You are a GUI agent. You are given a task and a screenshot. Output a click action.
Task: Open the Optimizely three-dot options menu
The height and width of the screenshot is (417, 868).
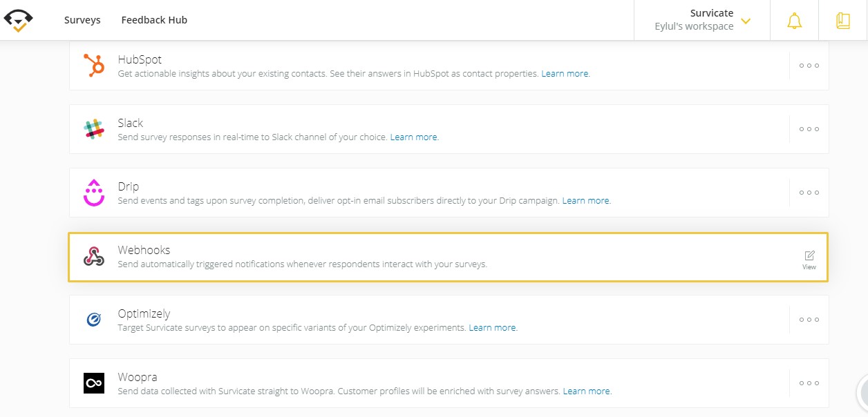(x=809, y=320)
